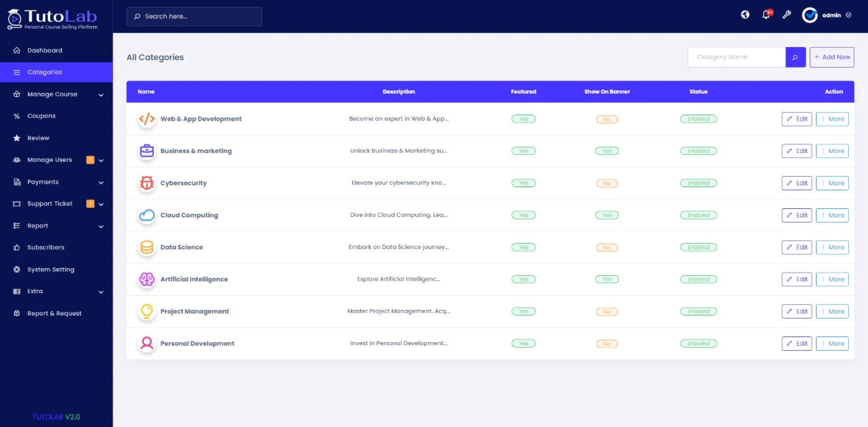Click the wrench tool icon in header
Image resolution: width=868 pixels, height=427 pixels.
787,15
